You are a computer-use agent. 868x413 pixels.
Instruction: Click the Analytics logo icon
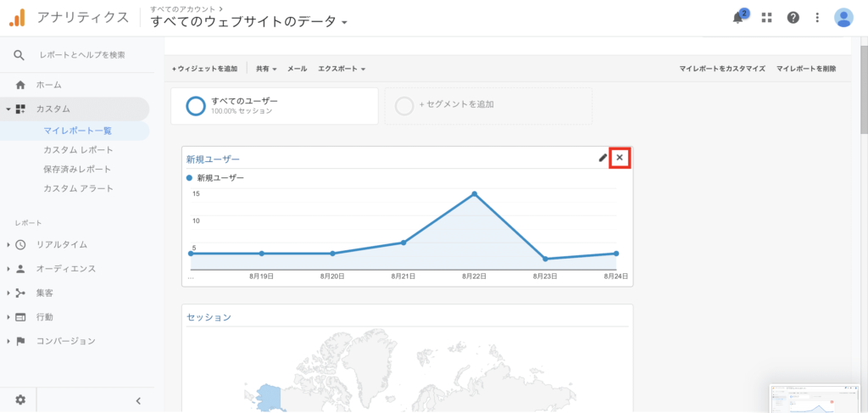[x=17, y=18]
